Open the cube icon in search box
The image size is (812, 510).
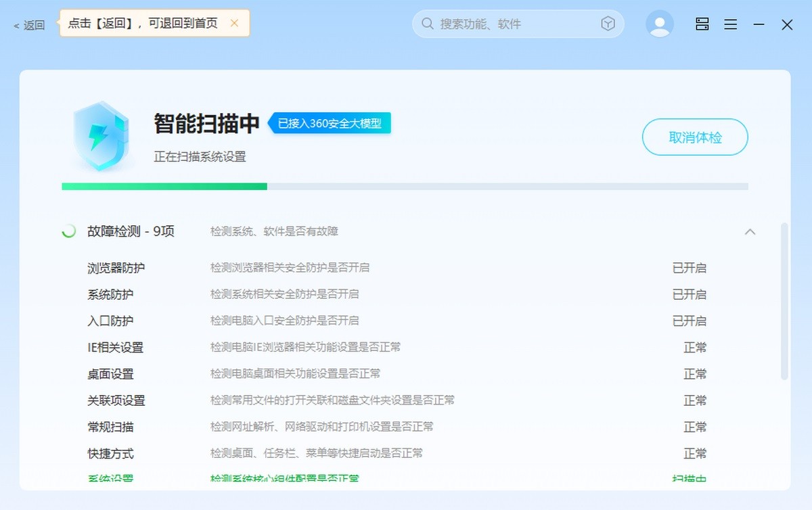tap(608, 24)
